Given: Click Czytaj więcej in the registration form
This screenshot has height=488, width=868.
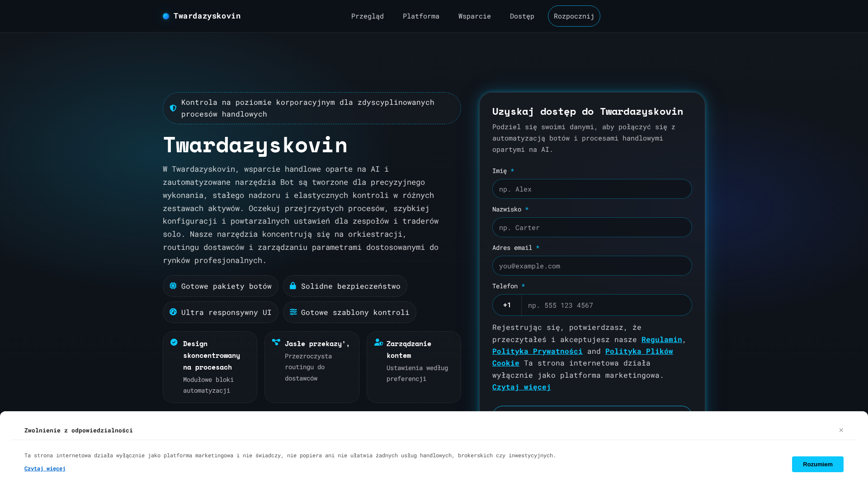Looking at the screenshot, I should 522,387.
